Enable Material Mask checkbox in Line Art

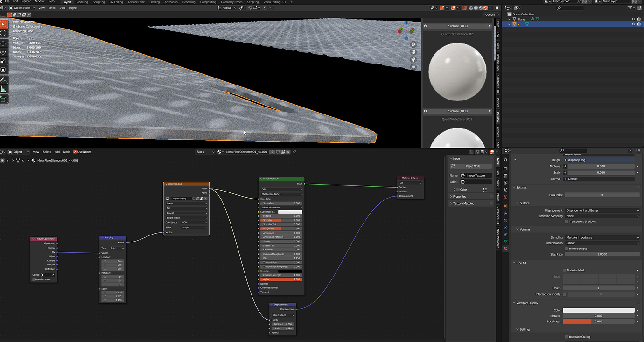[x=564, y=270]
